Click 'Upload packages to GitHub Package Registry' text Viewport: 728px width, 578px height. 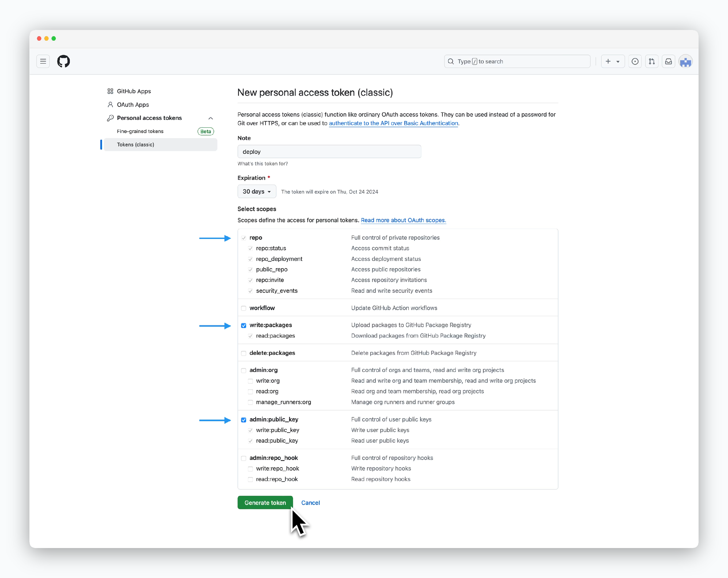click(x=411, y=325)
